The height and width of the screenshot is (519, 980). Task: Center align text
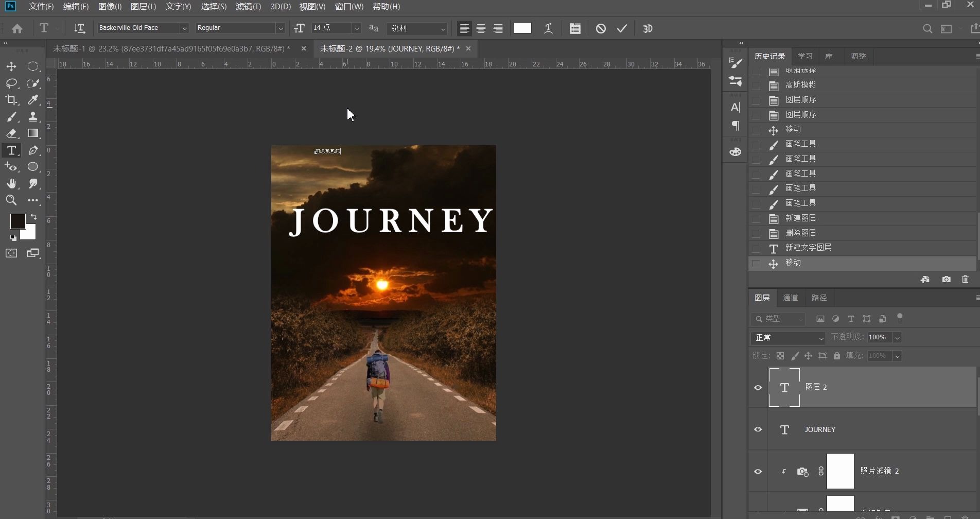pyautogui.click(x=481, y=29)
